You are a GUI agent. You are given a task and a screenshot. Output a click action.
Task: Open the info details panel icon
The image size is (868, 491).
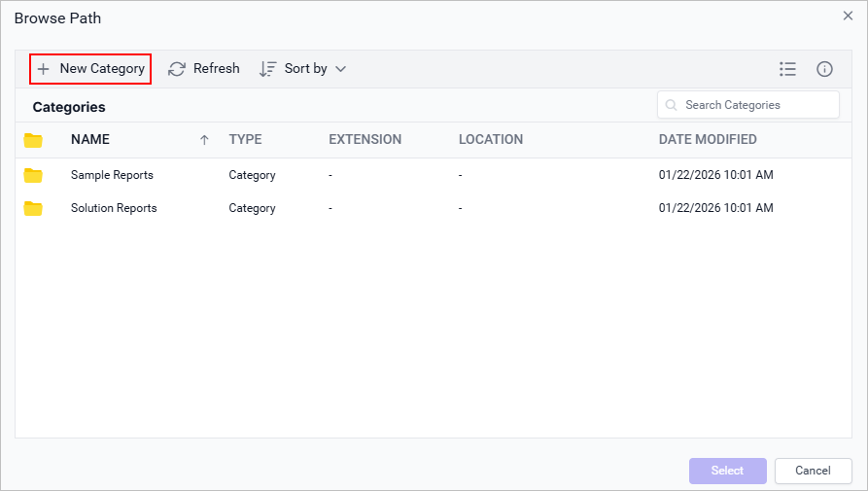pyautogui.click(x=824, y=69)
